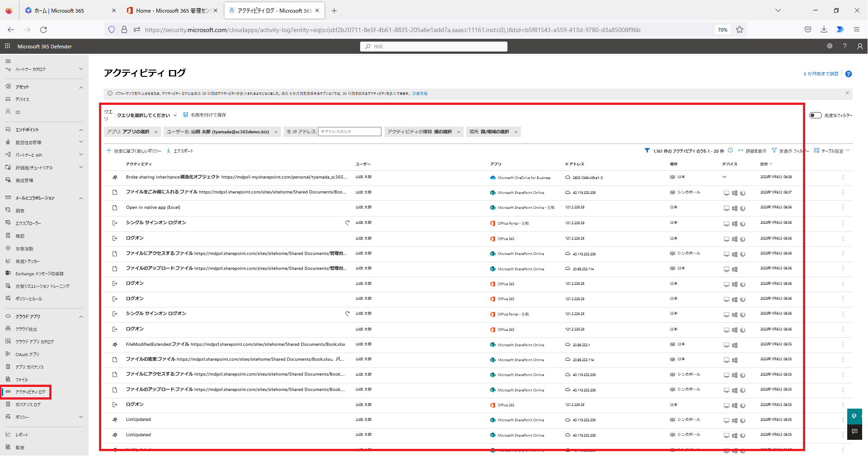The image size is (868, 457).
Task: Click the 6 か月前まで調査 link
Action: point(821,74)
